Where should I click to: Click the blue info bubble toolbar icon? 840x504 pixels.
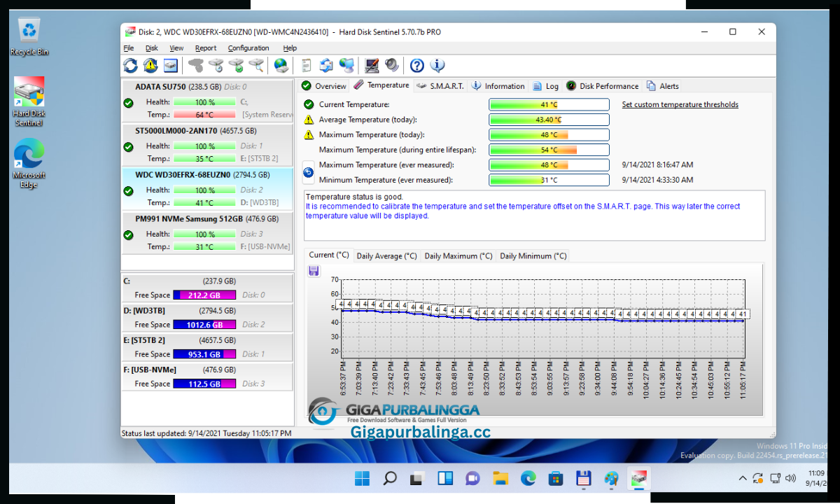click(437, 65)
